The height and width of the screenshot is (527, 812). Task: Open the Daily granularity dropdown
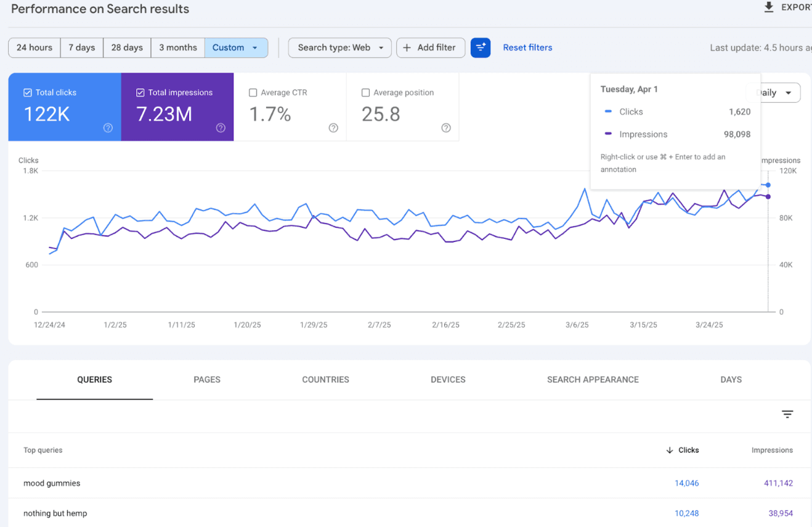pyautogui.click(x=779, y=93)
